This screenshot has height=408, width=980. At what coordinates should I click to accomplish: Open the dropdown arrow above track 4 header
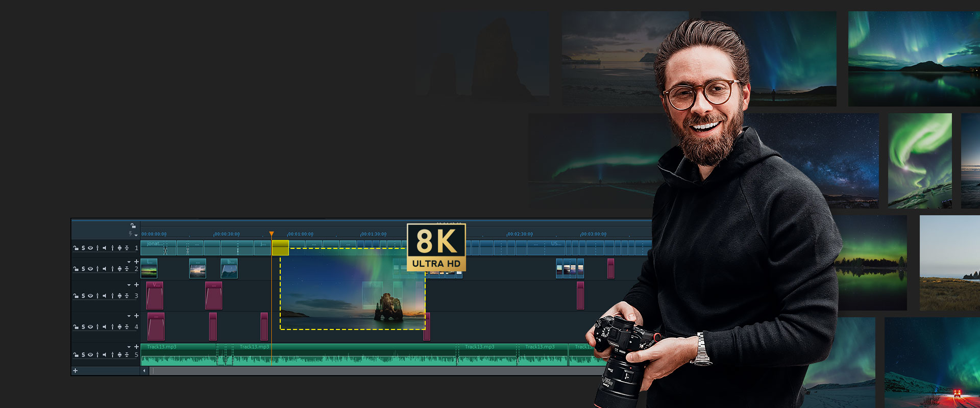pos(129,316)
